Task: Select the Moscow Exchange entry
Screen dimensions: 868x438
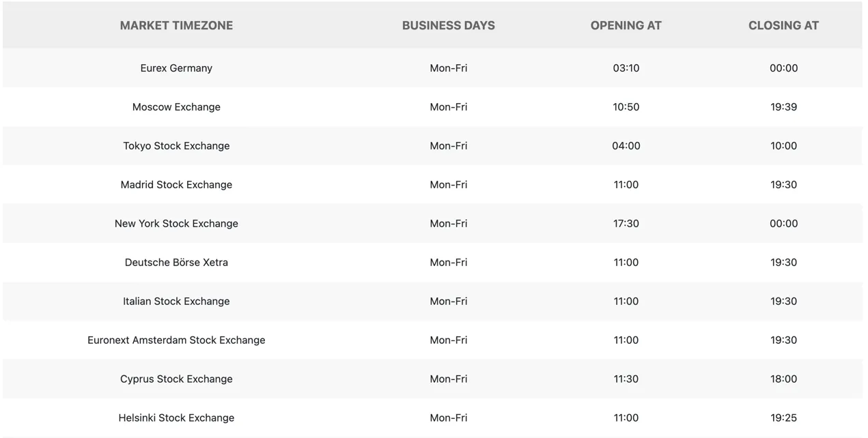Action: pos(176,107)
